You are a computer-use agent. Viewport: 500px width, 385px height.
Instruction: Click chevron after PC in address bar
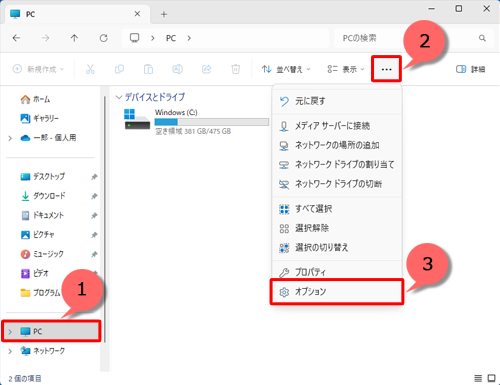pyautogui.click(x=189, y=38)
